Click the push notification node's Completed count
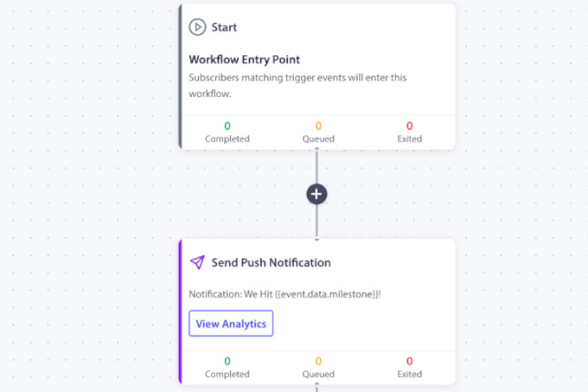588x392 pixels. pyautogui.click(x=227, y=361)
